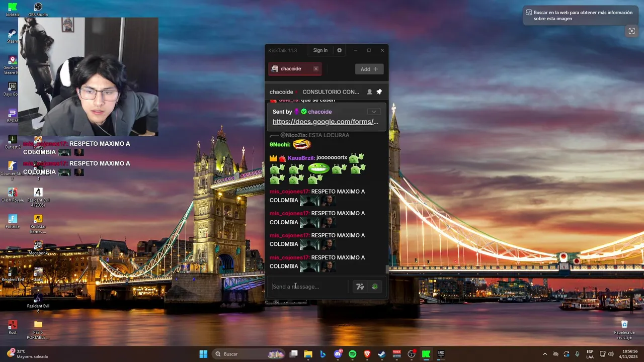Open the docs.google.com forms link

[x=325, y=122]
